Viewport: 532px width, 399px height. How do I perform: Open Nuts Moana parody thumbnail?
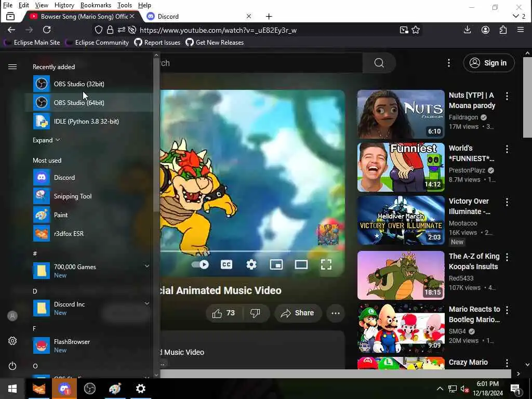coord(401,114)
